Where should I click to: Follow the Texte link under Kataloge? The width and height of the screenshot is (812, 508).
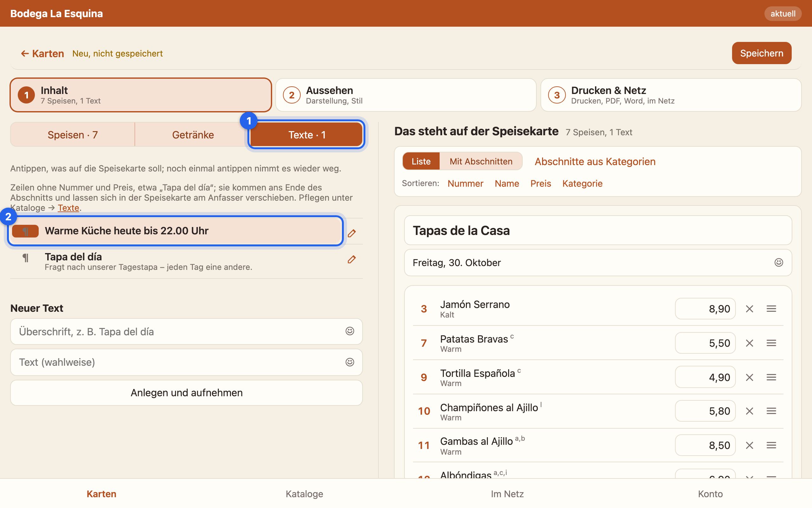click(x=69, y=208)
